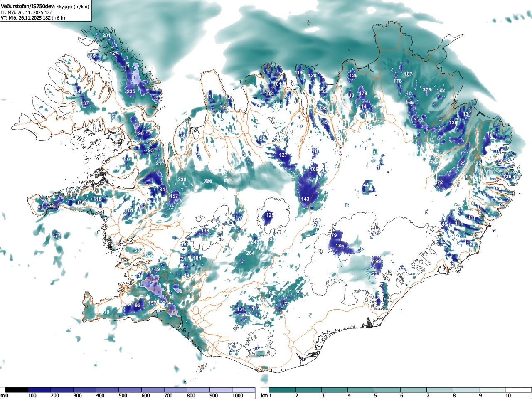Click the 5–6 km legend swatch

pyautogui.click(x=388, y=390)
